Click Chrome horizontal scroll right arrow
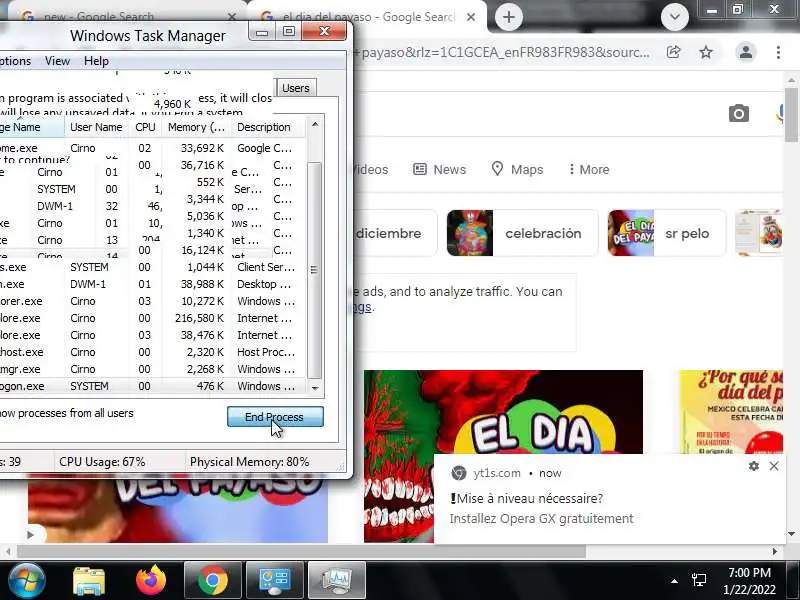800x600 pixels. click(775, 552)
